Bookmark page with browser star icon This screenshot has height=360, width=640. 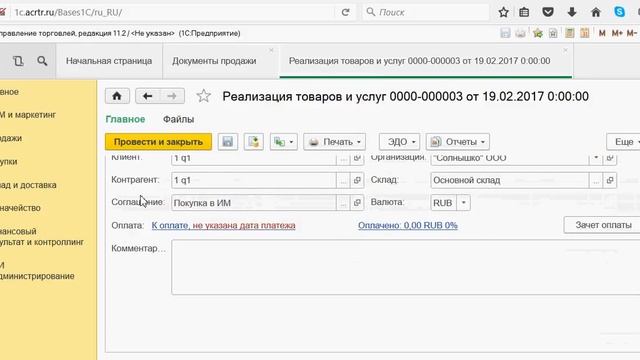(503, 12)
